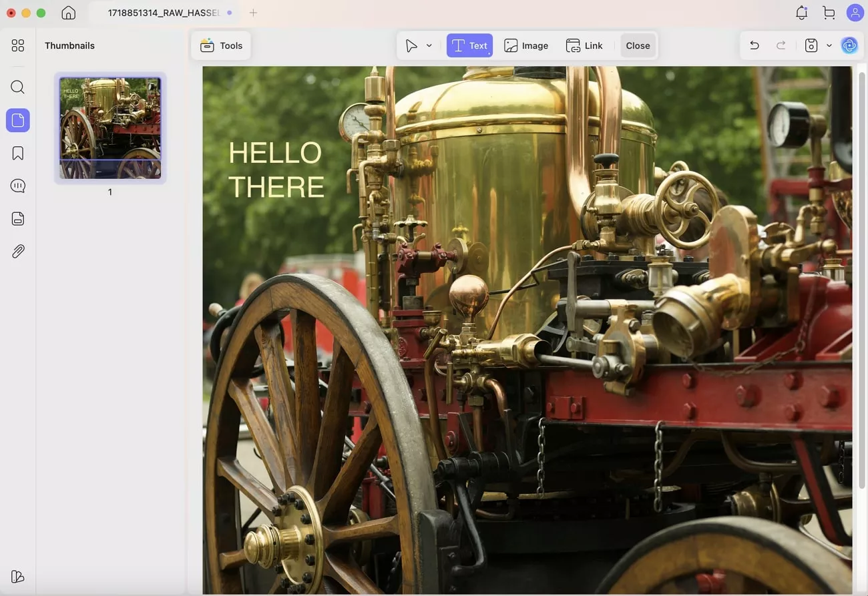Undo the last action
This screenshot has width=868, height=596.
click(x=754, y=45)
